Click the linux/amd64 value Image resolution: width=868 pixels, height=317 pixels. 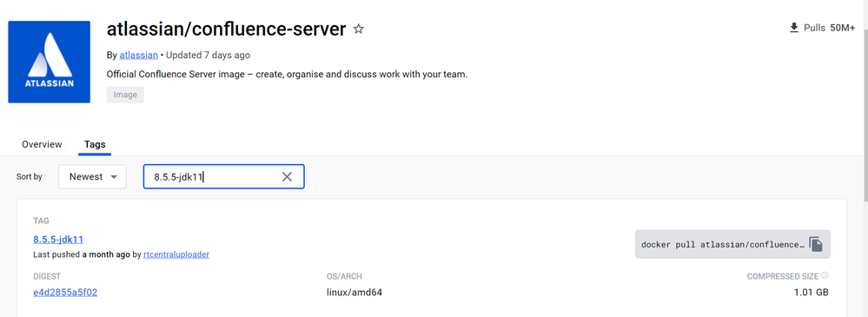[x=354, y=292]
